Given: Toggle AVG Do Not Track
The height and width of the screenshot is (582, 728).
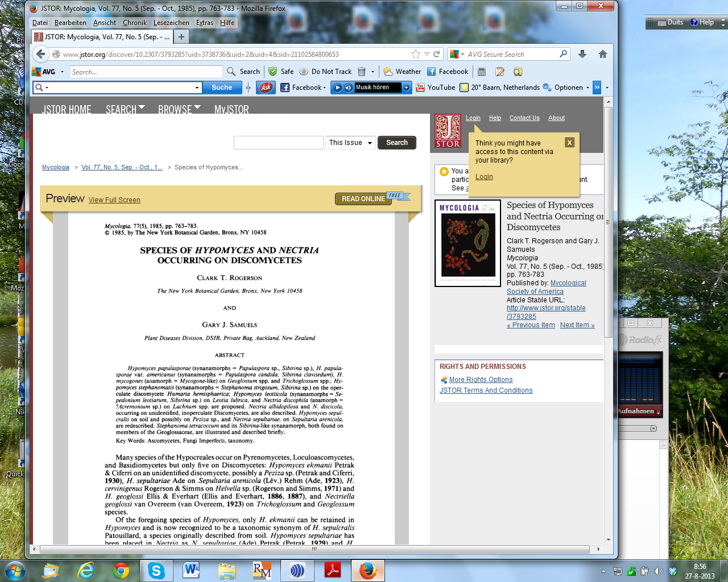Looking at the screenshot, I should tap(325, 72).
